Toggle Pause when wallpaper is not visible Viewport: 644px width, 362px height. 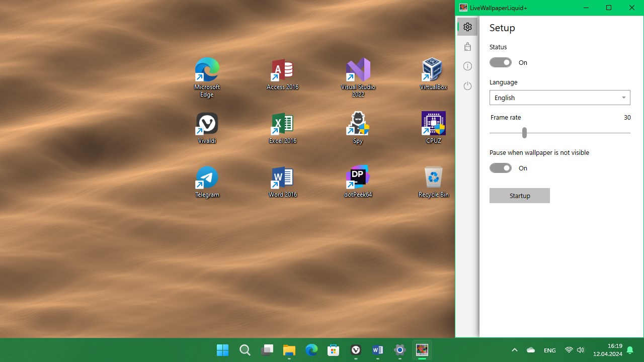501,168
